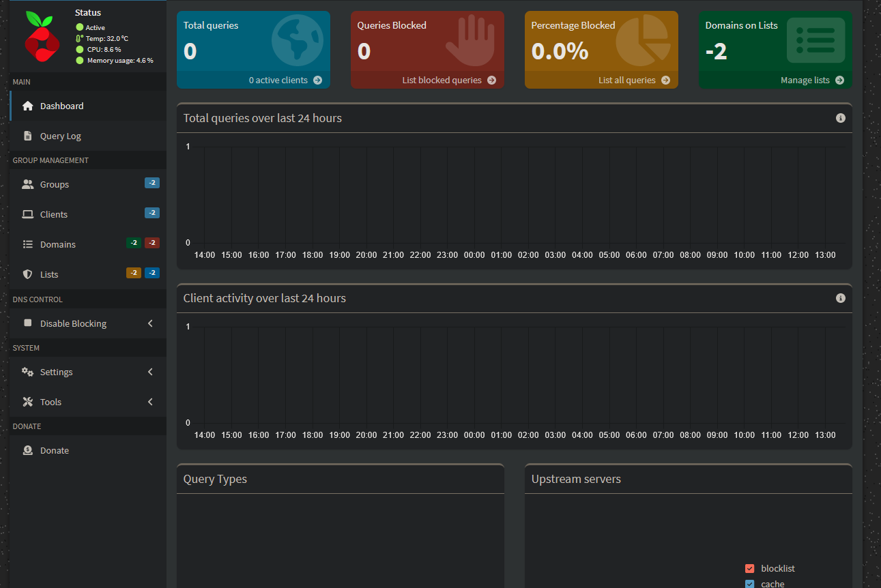Image resolution: width=881 pixels, height=588 pixels.
Task: Go to the Lists page
Action: pyautogui.click(x=88, y=274)
